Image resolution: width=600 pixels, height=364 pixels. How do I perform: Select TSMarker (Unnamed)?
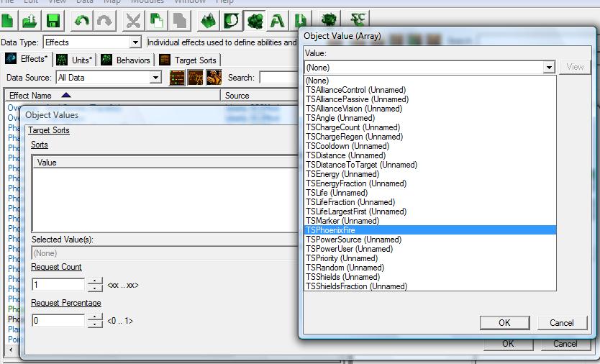tap(430, 221)
